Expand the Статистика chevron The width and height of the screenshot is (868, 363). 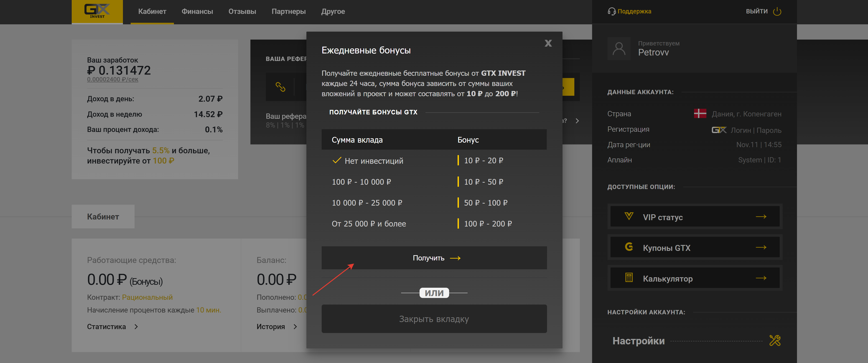136,327
